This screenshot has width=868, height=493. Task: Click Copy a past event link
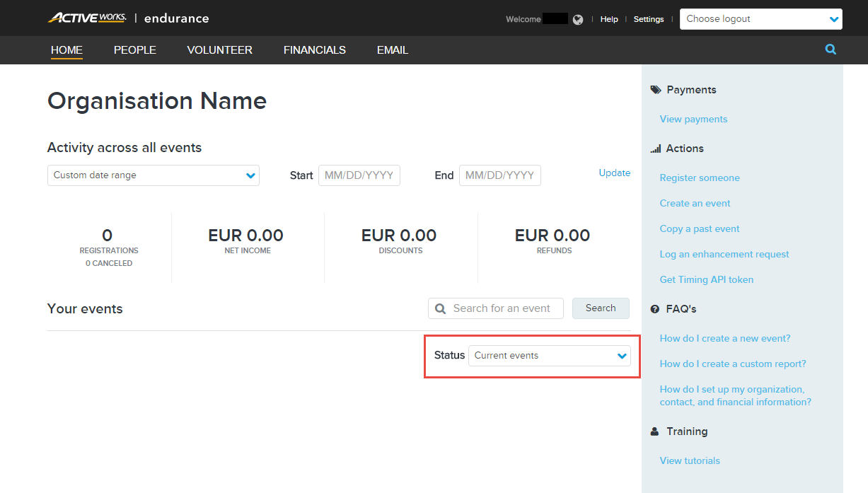point(700,229)
